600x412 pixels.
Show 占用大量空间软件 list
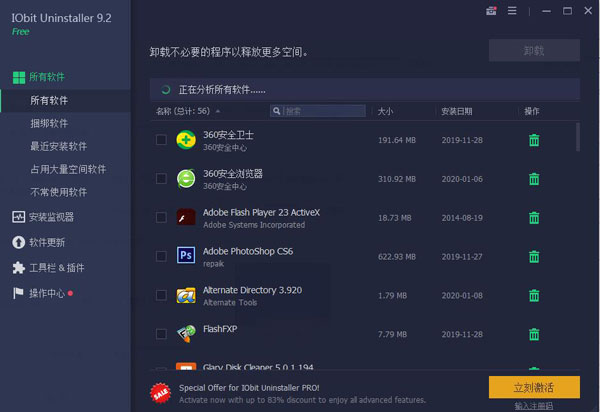click(68, 169)
